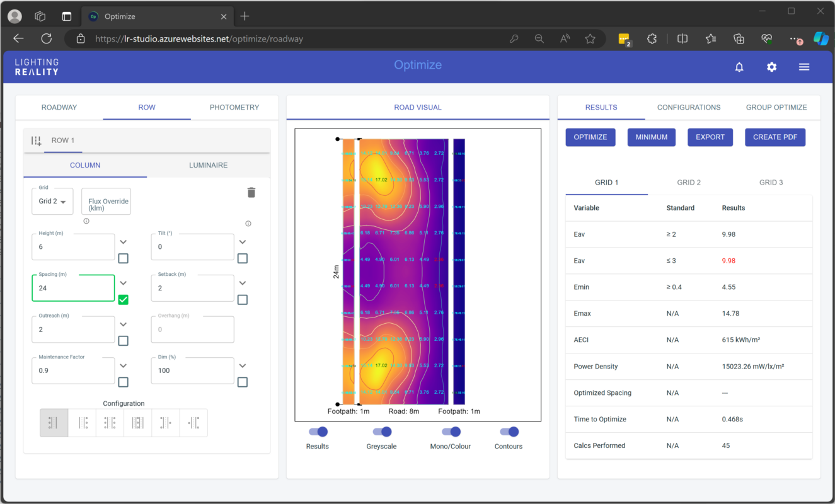The image size is (835, 504).
Task: Turn off the Greyscale toggle
Action: (x=382, y=432)
